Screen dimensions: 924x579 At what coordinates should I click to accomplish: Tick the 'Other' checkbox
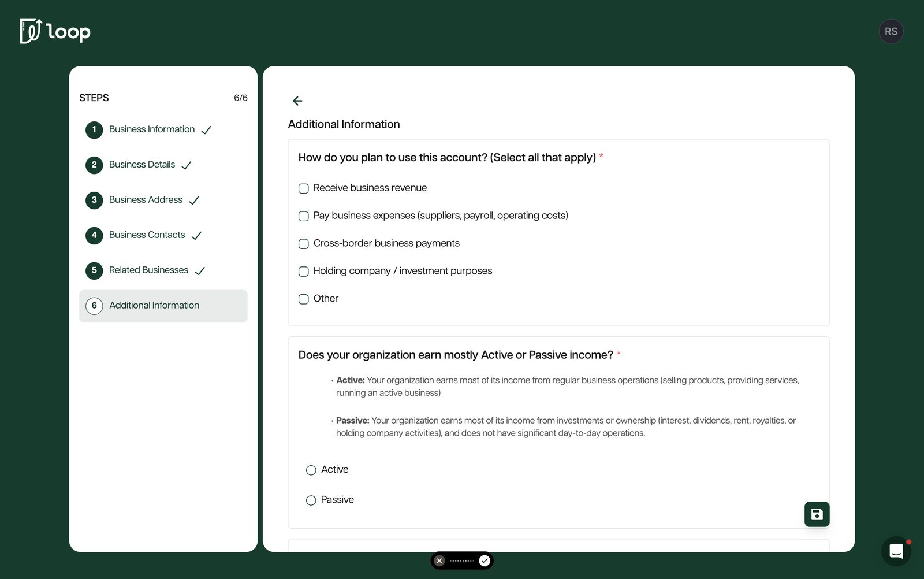click(x=304, y=299)
